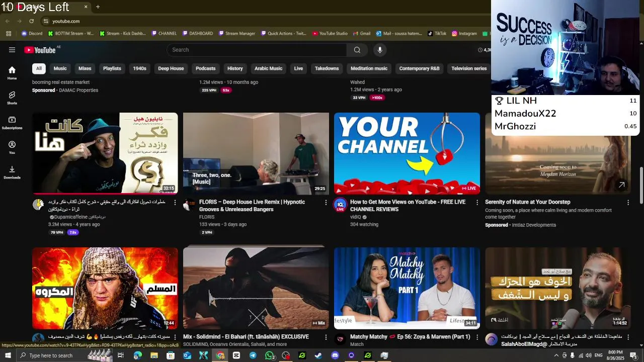
Task: Open Downloads in the sidebar
Action: tap(12, 172)
